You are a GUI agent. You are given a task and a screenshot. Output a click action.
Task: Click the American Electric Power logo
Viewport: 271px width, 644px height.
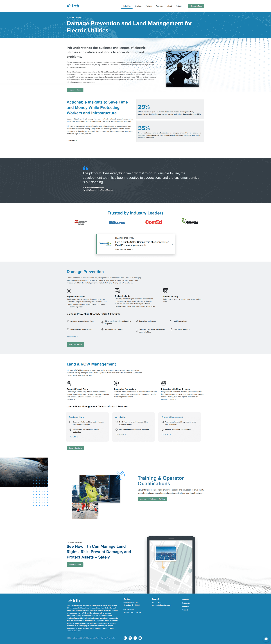(81, 222)
